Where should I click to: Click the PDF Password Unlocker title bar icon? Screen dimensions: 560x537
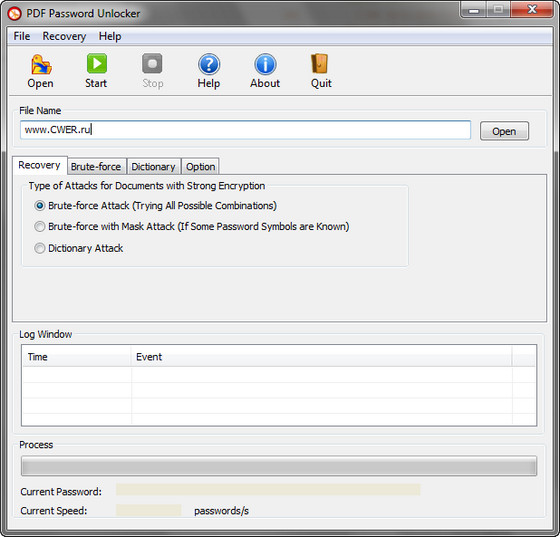tap(15, 14)
